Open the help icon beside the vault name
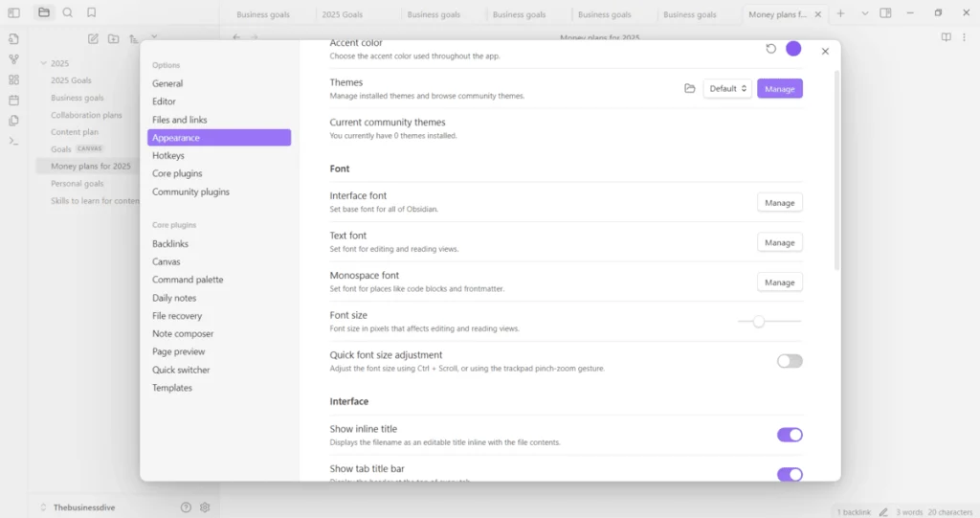This screenshot has width=980, height=518. tap(186, 507)
